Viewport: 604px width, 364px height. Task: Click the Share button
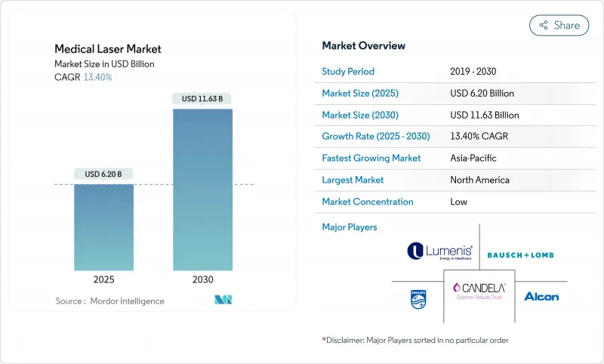[559, 25]
